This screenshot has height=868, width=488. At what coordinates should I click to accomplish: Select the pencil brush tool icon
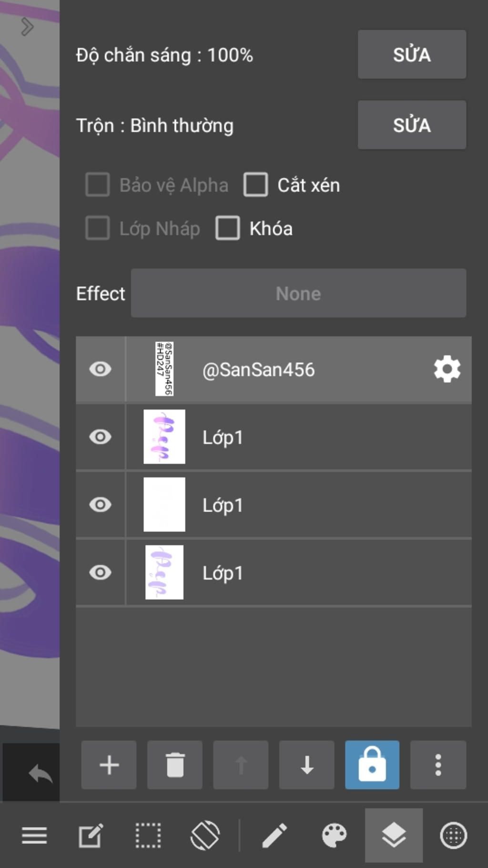click(x=274, y=836)
